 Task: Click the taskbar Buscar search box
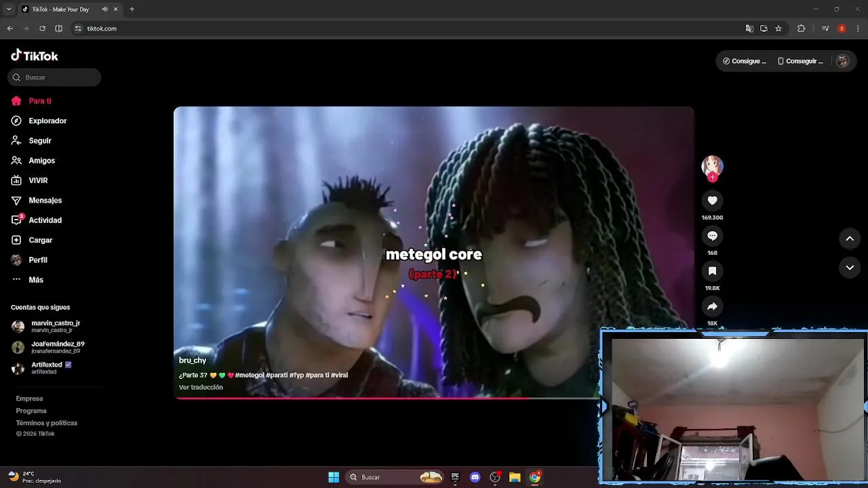(x=396, y=477)
